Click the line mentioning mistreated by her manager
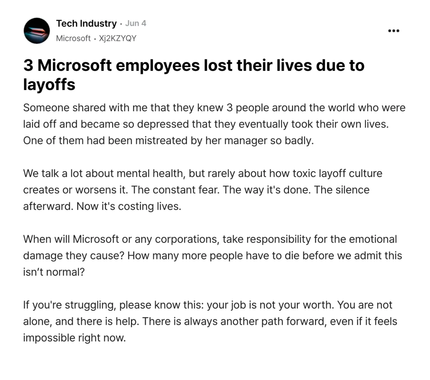430x380 pixels. pyautogui.click(x=168, y=140)
